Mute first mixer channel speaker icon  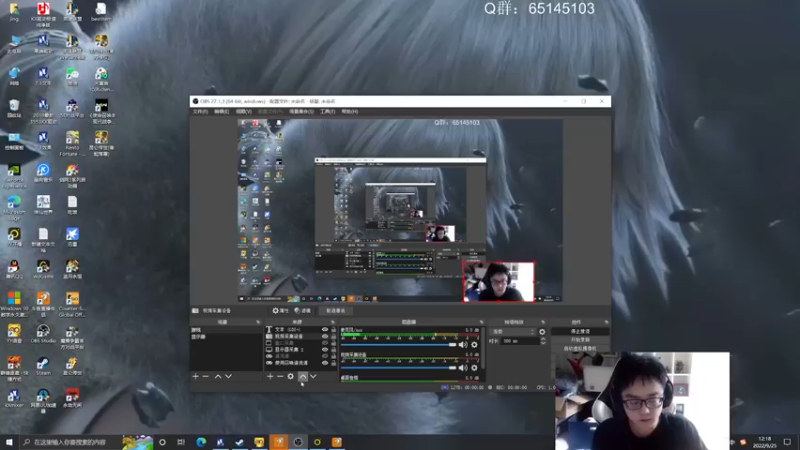pos(463,345)
